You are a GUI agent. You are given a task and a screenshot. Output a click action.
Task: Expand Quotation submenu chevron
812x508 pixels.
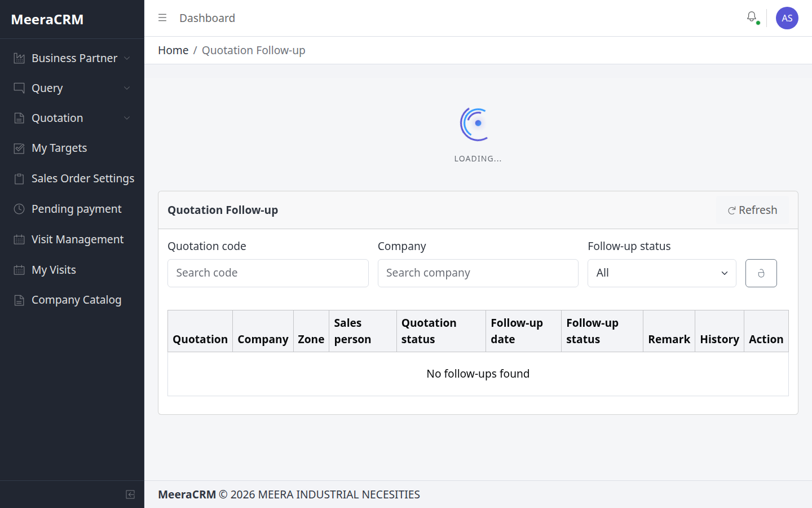(127, 118)
